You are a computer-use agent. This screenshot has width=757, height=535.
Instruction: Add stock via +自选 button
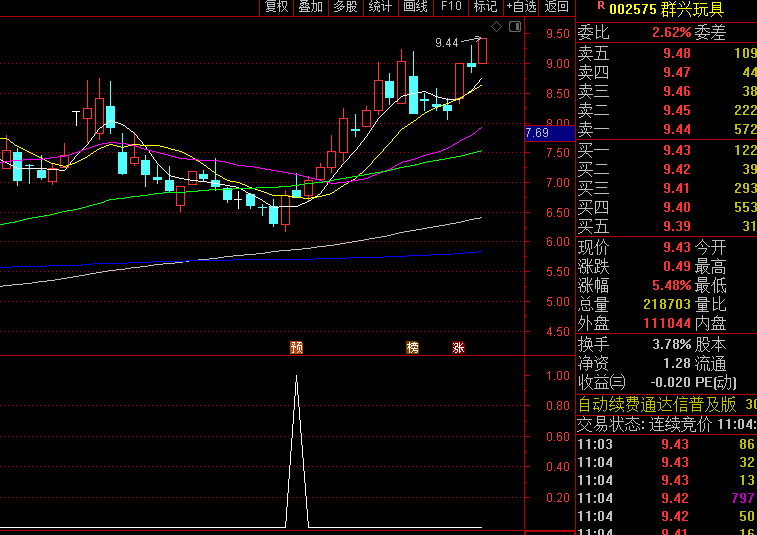[521, 7]
